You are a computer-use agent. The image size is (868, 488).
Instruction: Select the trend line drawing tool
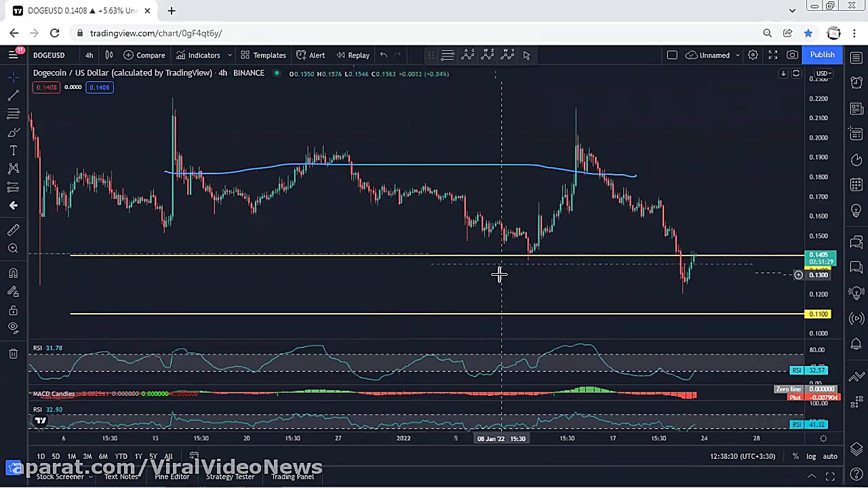point(13,96)
